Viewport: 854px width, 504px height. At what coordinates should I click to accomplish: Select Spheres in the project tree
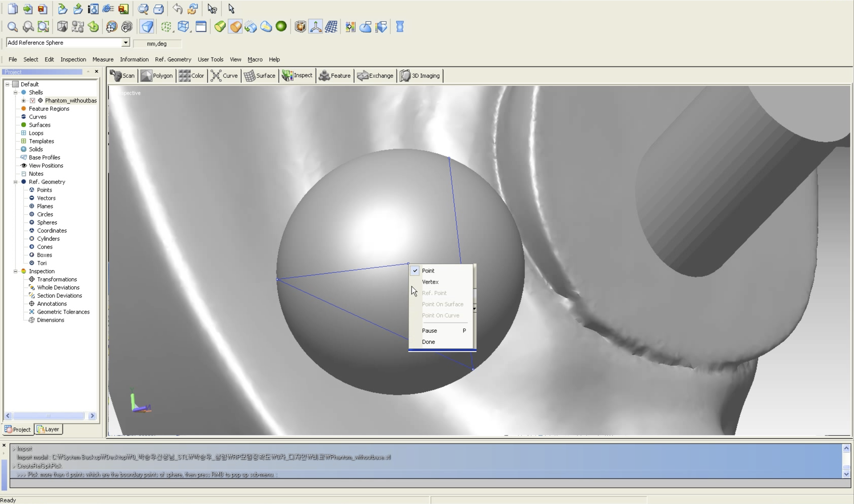47,222
